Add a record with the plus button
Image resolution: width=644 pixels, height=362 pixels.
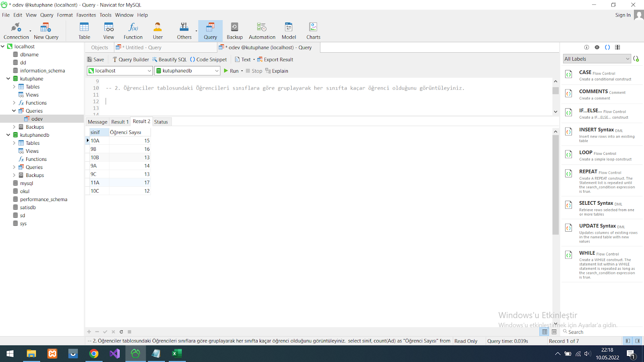coord(89,332)
